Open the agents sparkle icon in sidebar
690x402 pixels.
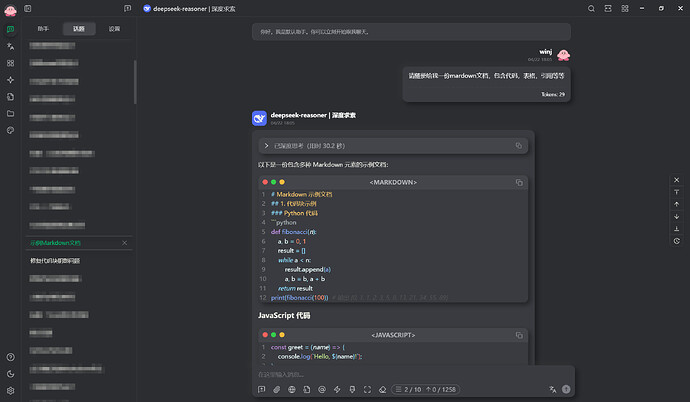(x=11, y=80)
